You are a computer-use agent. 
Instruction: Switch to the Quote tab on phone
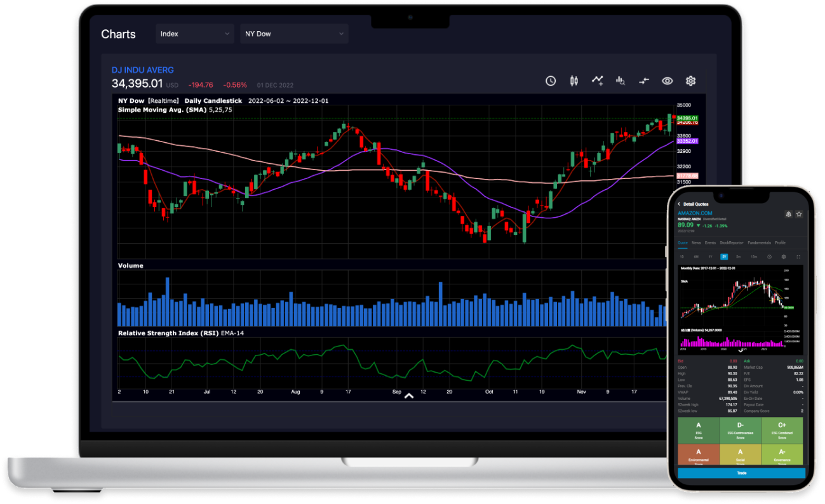(x=683, y=242)
